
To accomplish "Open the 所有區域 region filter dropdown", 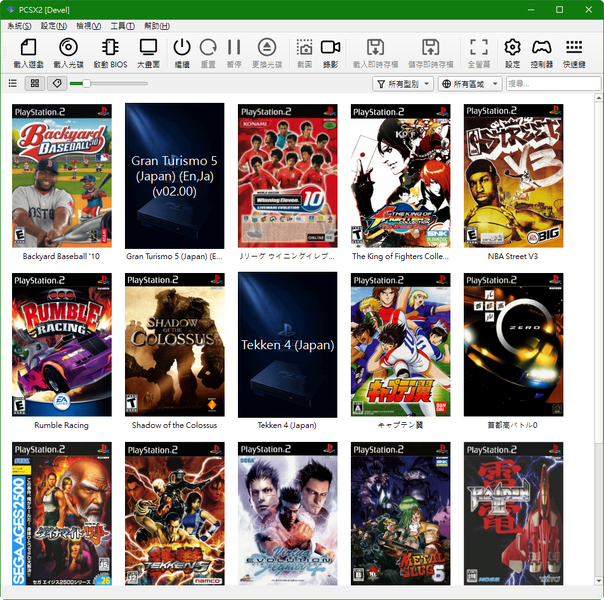I will (470, 84).
